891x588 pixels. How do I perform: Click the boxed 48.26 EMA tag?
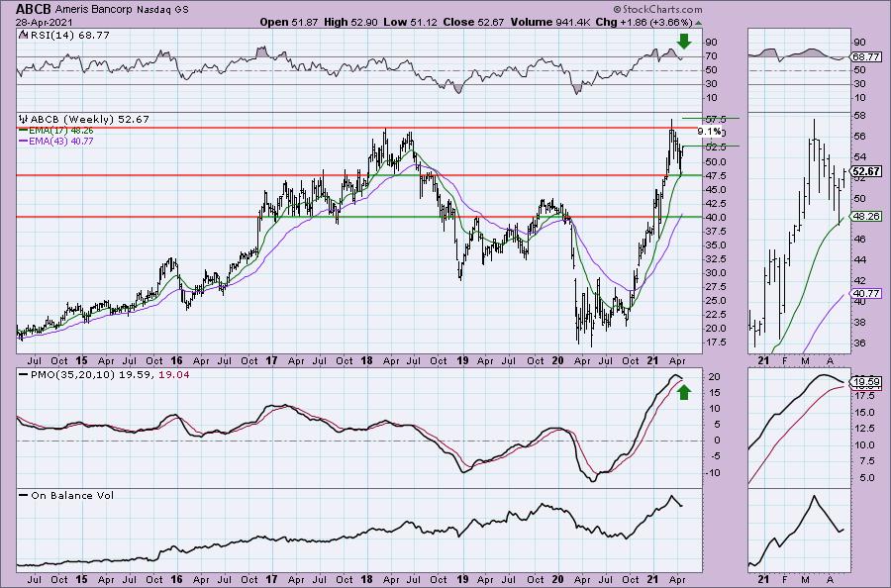866,217
